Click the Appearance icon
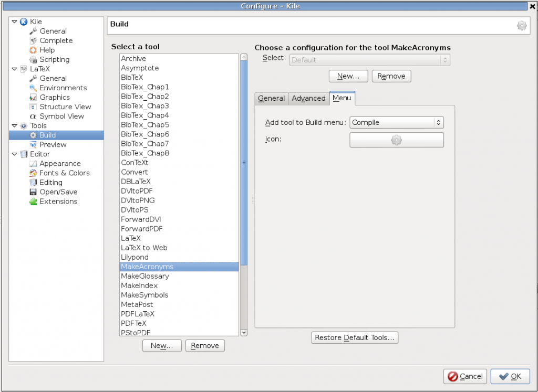The height and width of the screenshot is (392, 538). click(33, 163)
